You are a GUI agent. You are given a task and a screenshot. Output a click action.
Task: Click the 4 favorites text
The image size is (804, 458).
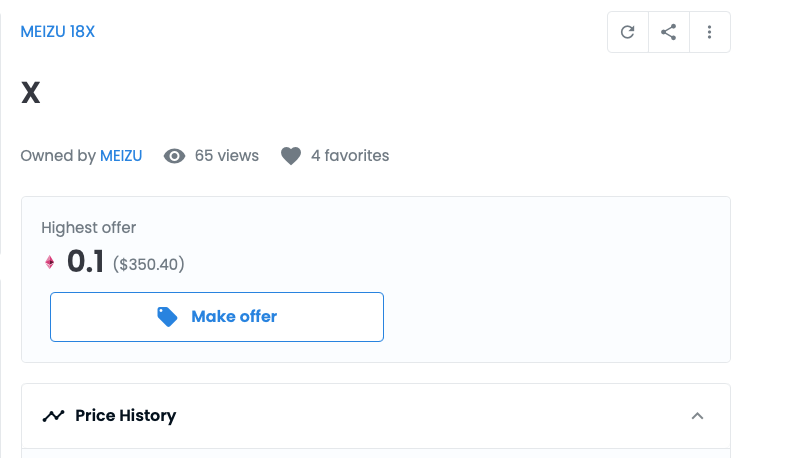(350, 156)
